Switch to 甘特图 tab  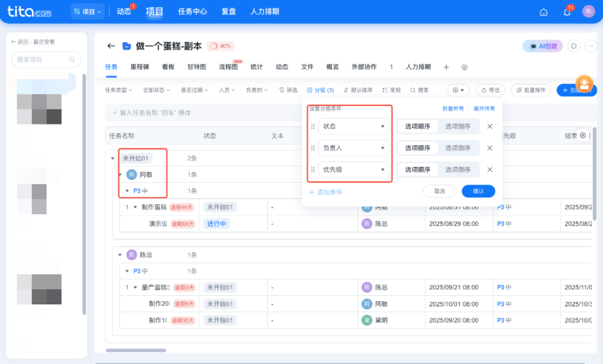pos(196,67)
